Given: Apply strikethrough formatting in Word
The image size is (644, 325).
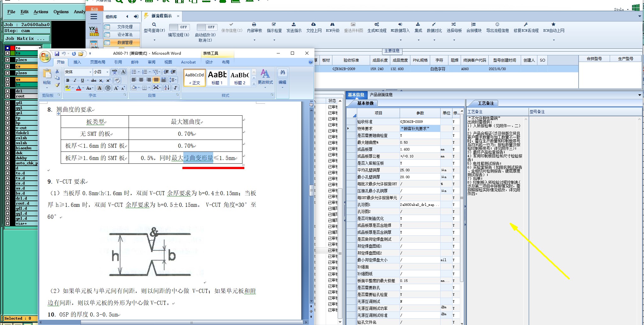Looking at the screenshot, I should point(93,80).
